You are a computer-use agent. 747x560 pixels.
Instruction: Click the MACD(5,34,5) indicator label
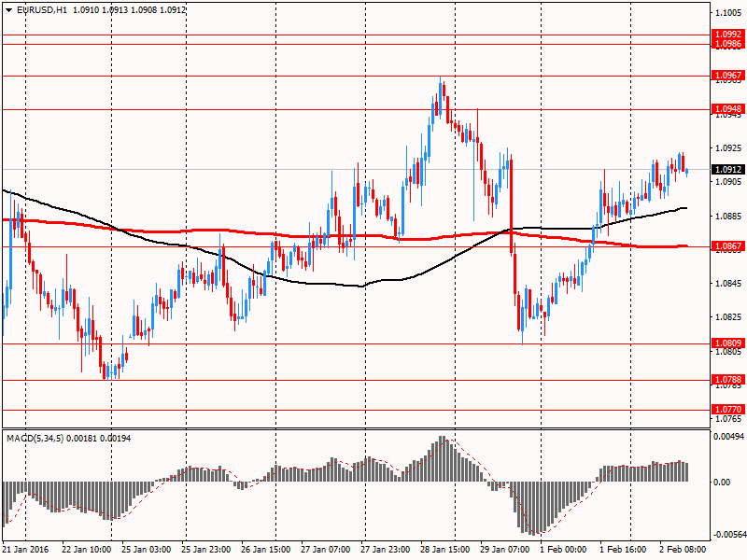38,438
